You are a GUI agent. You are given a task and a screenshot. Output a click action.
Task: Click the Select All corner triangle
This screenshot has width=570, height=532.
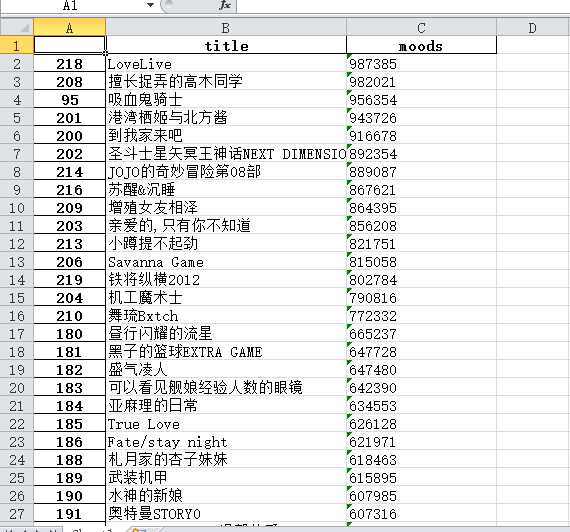coord(17,27)
